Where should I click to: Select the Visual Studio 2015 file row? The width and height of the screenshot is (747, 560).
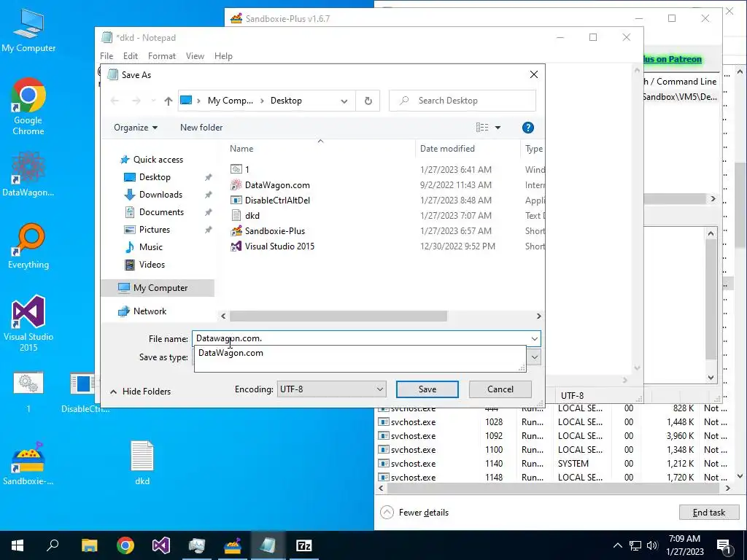386,246
